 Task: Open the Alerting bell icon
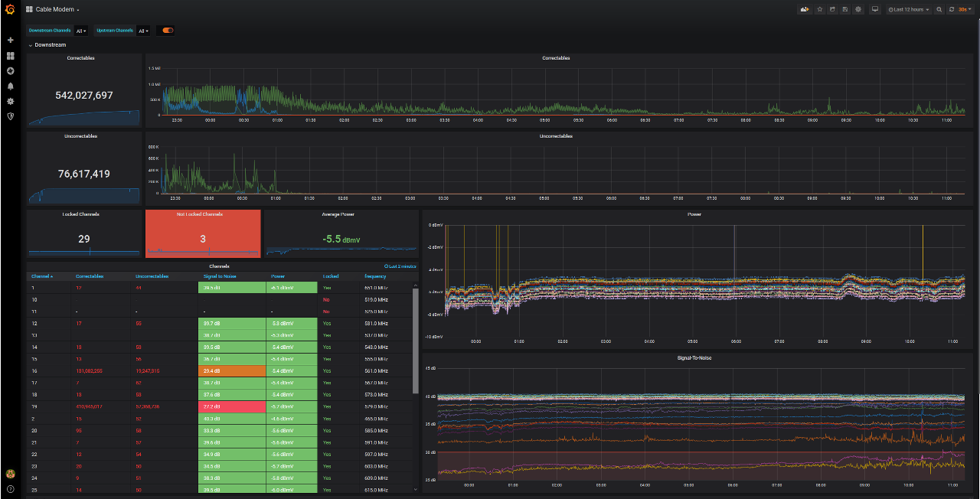tap(9, 86)
